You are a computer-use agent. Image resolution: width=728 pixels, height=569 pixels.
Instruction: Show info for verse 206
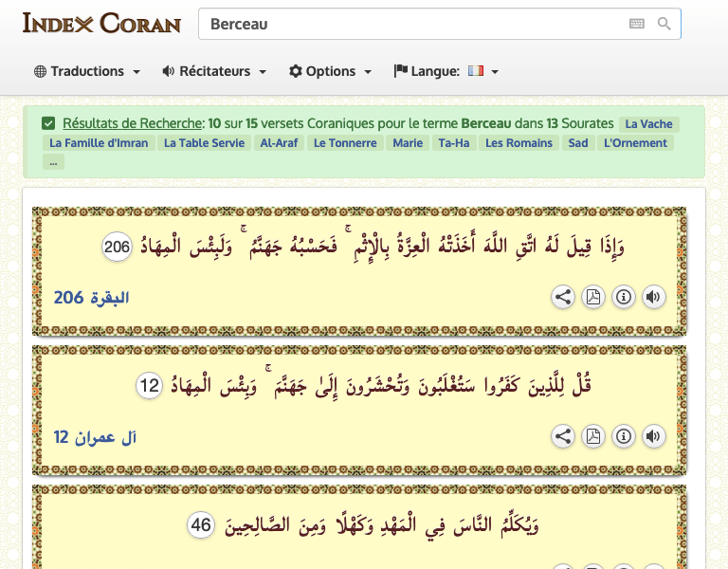pos(623,298)
